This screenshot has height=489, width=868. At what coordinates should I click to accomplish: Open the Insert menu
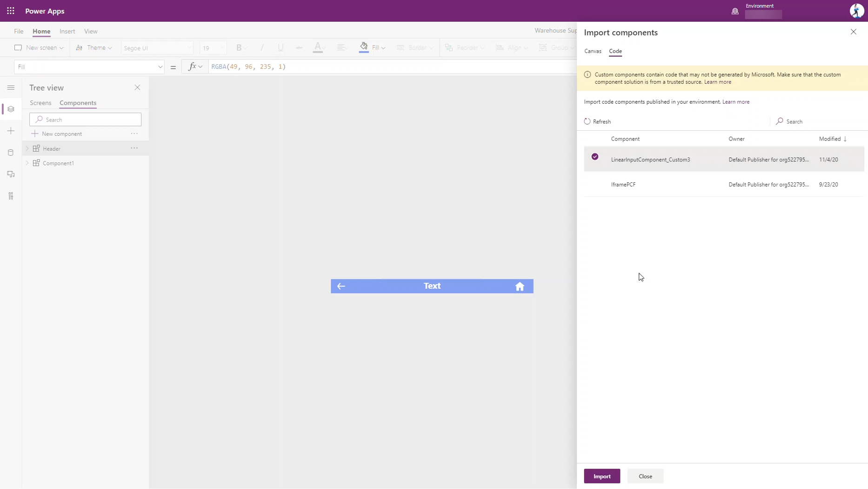click(67, 31)
